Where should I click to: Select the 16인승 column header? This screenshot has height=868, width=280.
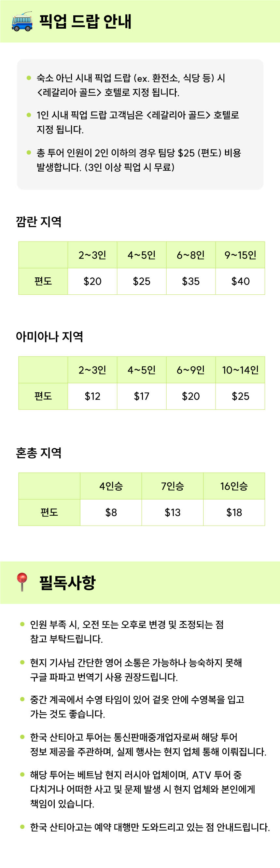(234, 486)
